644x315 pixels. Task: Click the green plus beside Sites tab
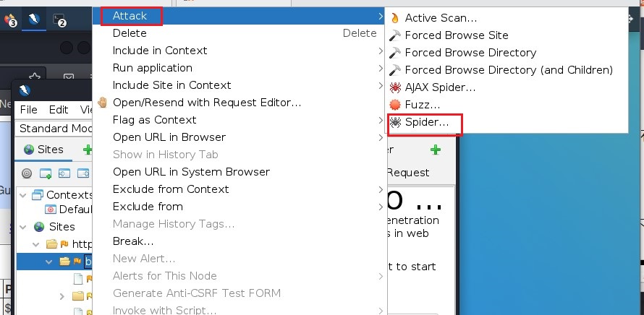click(x=88, y=150)
